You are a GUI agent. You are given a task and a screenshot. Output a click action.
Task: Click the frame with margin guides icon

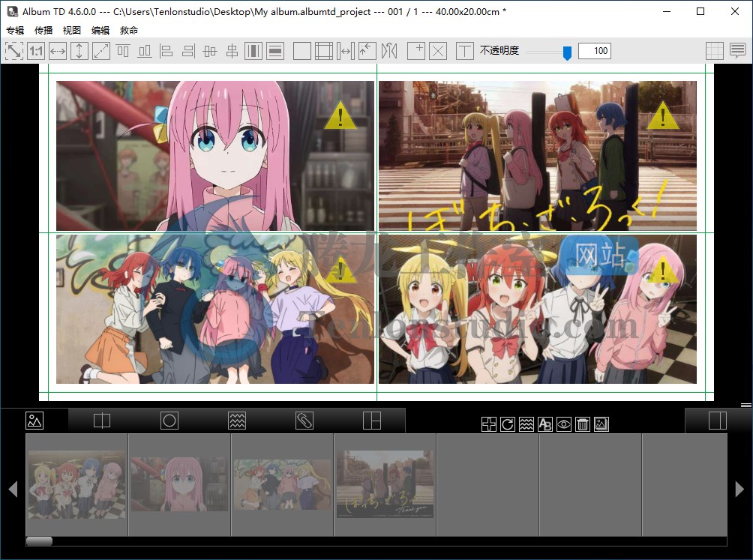(324, 51)
